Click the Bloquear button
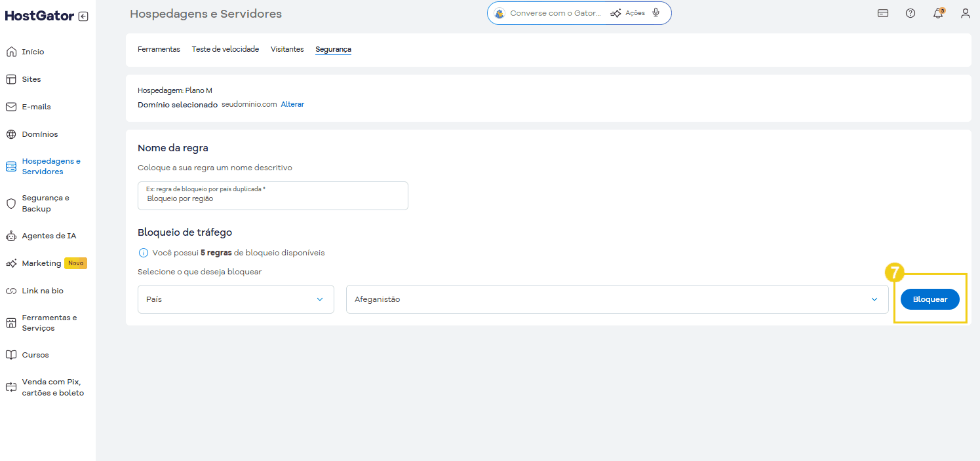The width and height of the screenshot is (980, 461). pyautogui.click(x=930, y=299)
